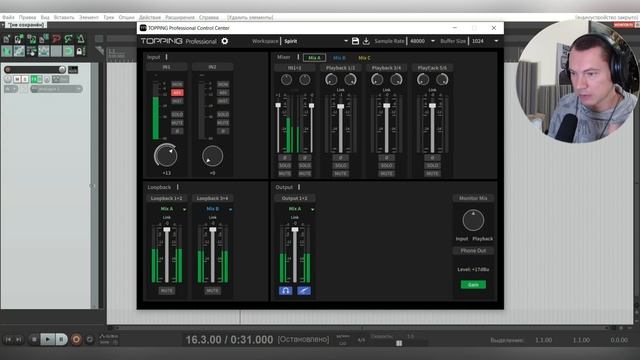
Task: Toggle REAPER repeat button in transport
Action: (x=90, y=339)
